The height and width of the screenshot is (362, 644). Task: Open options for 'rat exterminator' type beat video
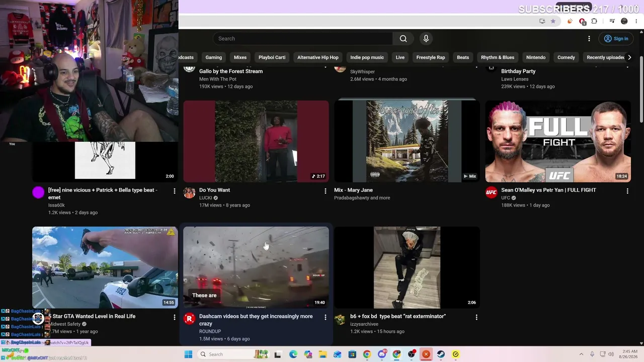476,317
